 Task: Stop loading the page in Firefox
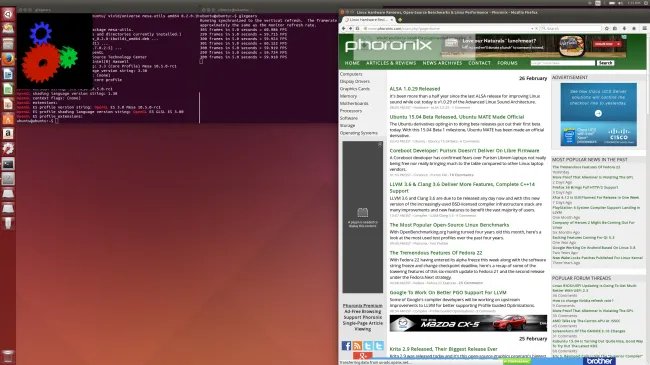tap(536, 28)
